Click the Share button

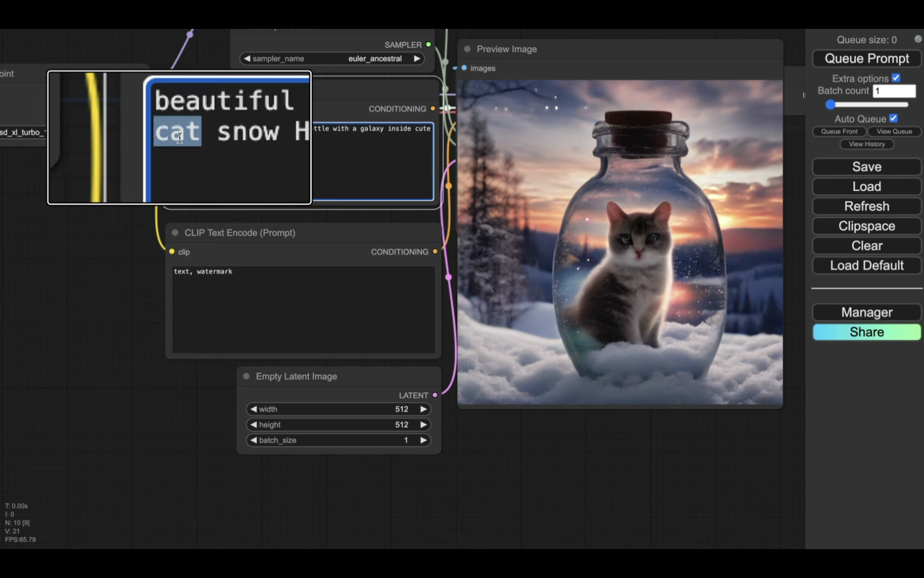[x=867, y=332]
